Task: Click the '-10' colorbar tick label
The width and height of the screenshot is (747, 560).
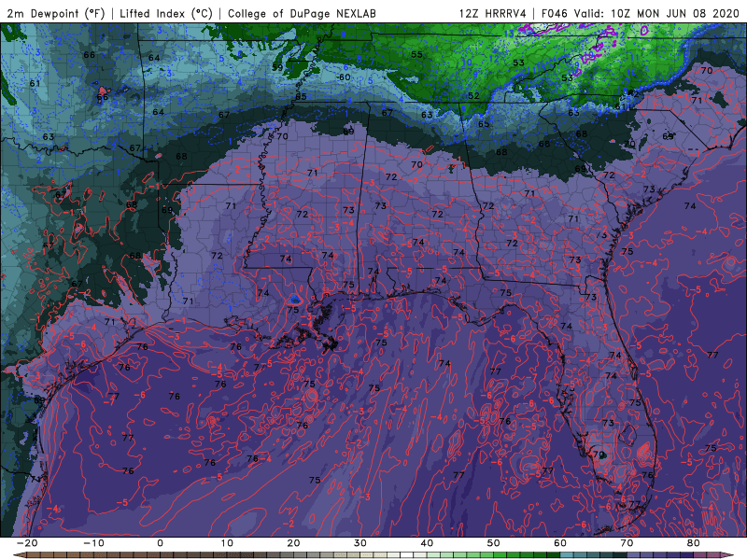Action: (x=93, y=543)
